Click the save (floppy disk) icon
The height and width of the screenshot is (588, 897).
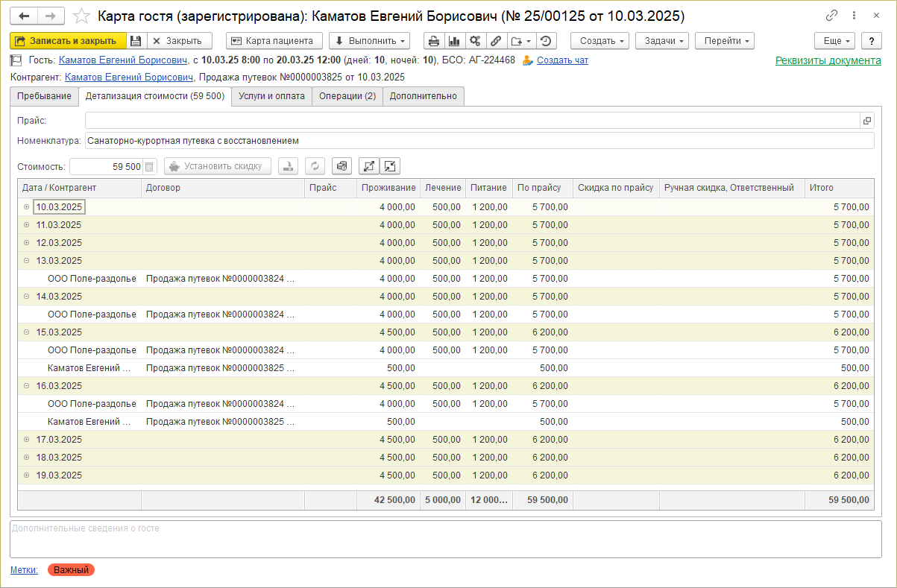[136, 41]
